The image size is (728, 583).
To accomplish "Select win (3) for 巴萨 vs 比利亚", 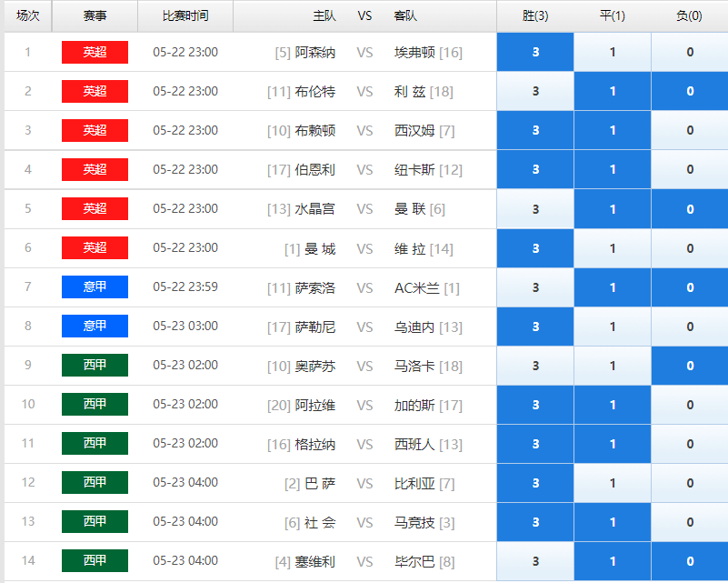I will click(x=535, y=483).
